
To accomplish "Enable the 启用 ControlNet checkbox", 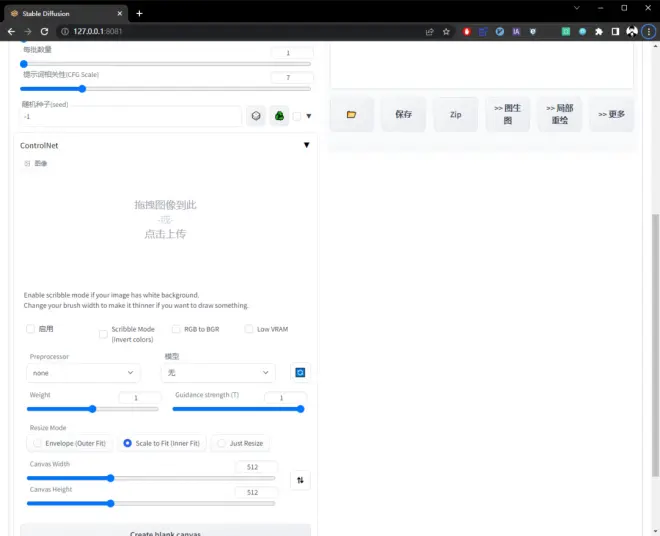I will (x=30, y=329).
